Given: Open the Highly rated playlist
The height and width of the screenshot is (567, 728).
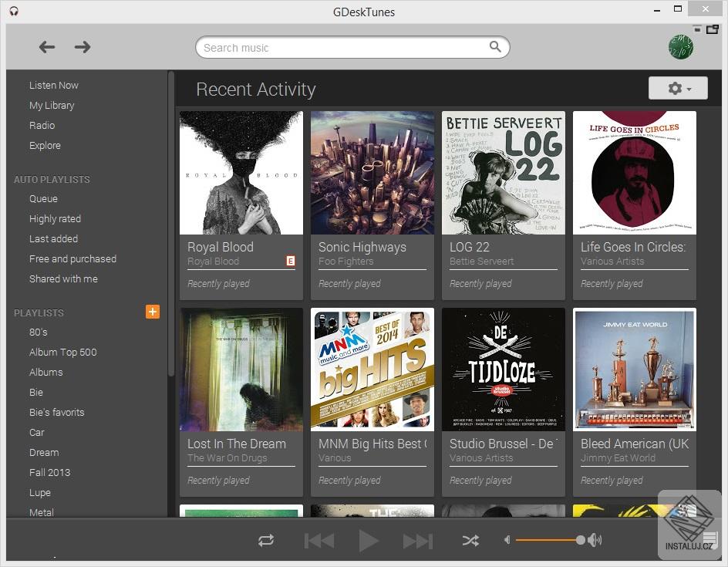Looking at the screenshot, I should 55,219.
